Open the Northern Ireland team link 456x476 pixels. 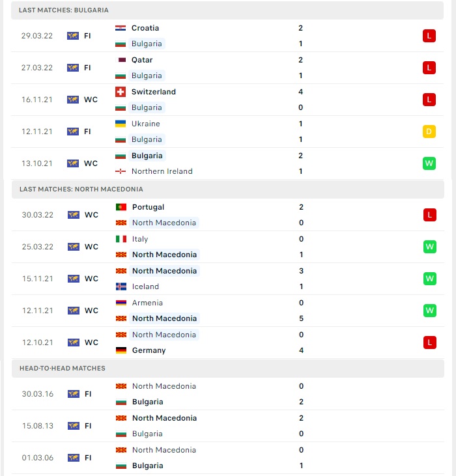(162, 171)
